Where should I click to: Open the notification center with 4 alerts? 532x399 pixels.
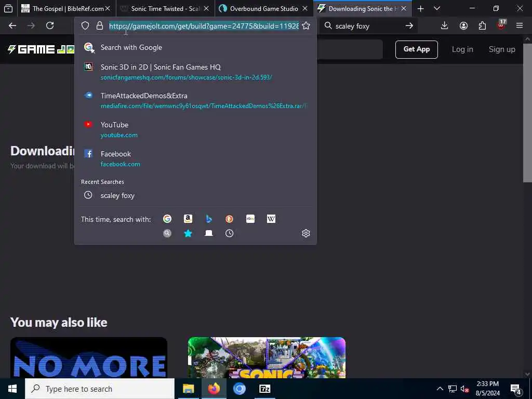coord(516,389)
